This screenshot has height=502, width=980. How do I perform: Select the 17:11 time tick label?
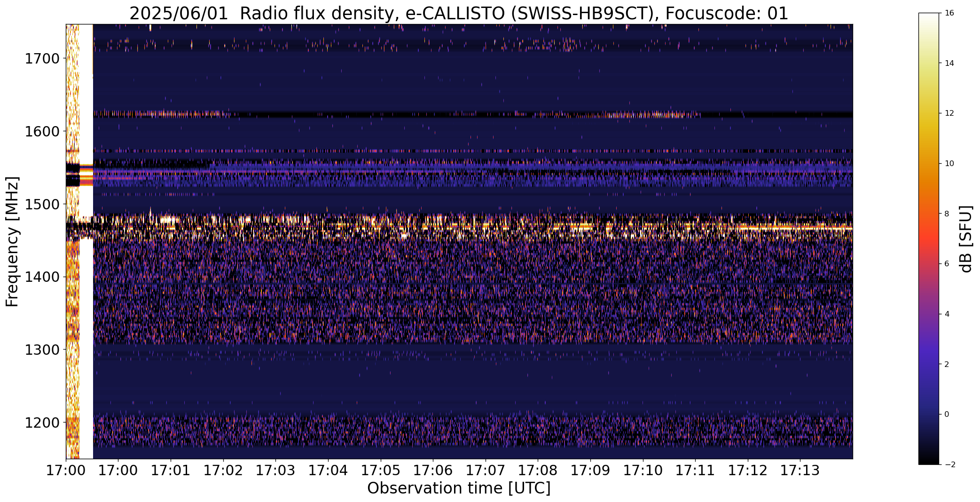(695, 470)
